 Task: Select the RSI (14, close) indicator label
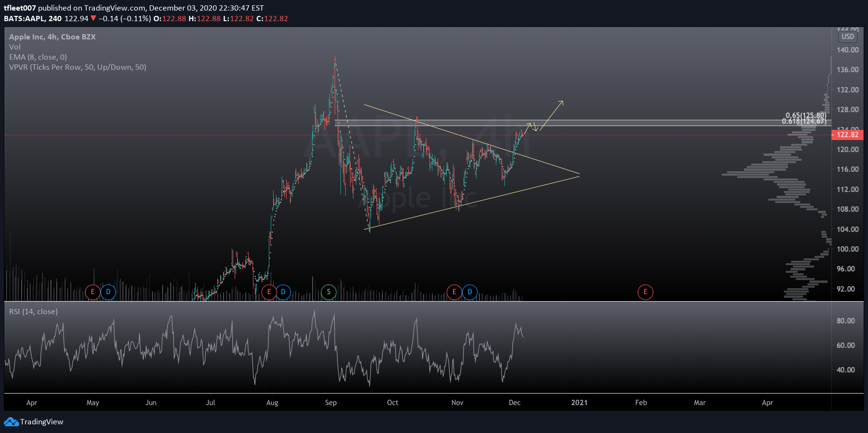pos(34,312)
